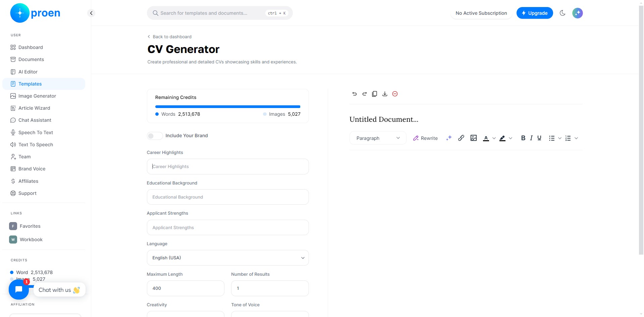Open the Favorites link
644x317 pixels.
(x=25, y=226)
